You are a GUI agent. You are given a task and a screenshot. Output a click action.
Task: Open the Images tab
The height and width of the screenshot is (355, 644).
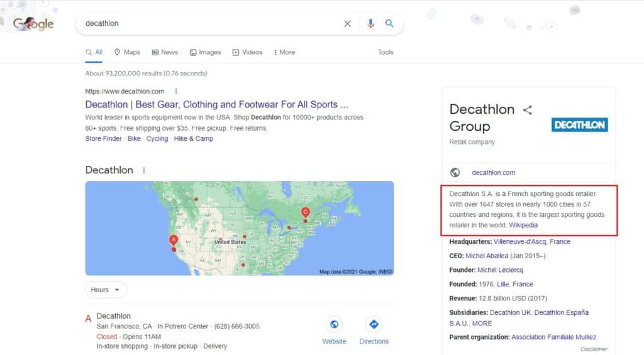pyautogui.click(x=205, y=52)
